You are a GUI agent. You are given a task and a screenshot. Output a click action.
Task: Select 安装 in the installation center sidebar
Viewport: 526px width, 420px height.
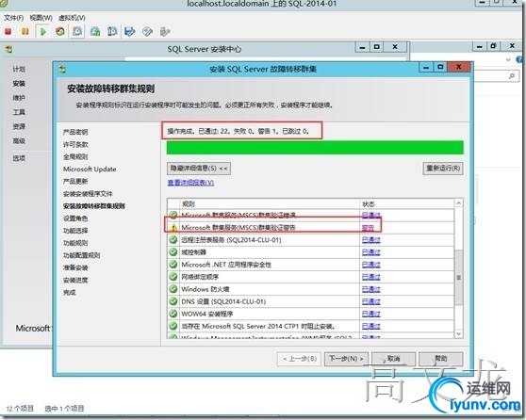pyautogui.click(x=19, y=84)
